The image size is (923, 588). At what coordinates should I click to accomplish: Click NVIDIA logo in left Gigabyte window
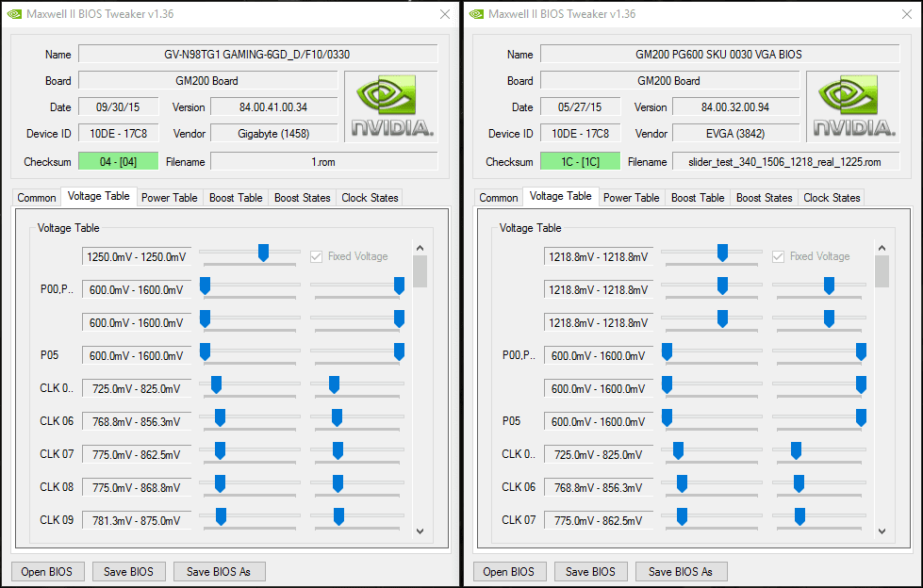391,106
